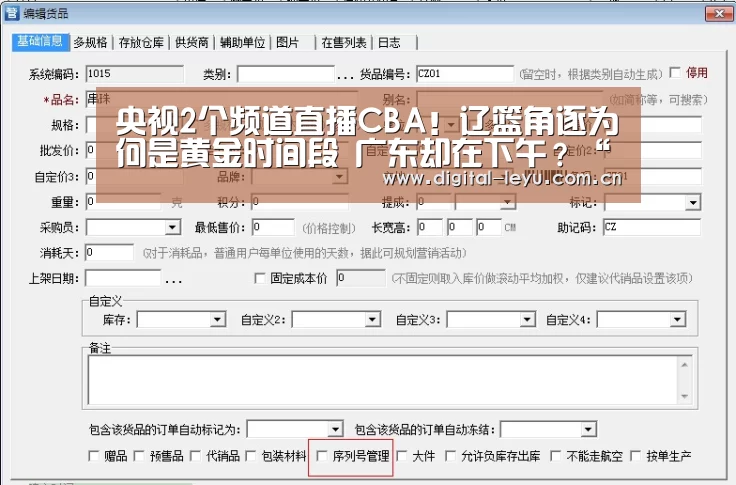Enable 允许负库存出库 checkbox

click(x=450, y=456)
